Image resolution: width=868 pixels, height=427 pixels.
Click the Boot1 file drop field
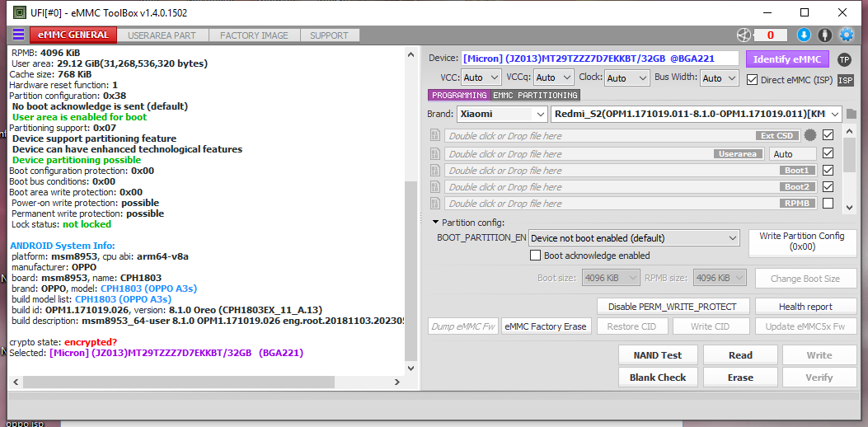(631, 171)
